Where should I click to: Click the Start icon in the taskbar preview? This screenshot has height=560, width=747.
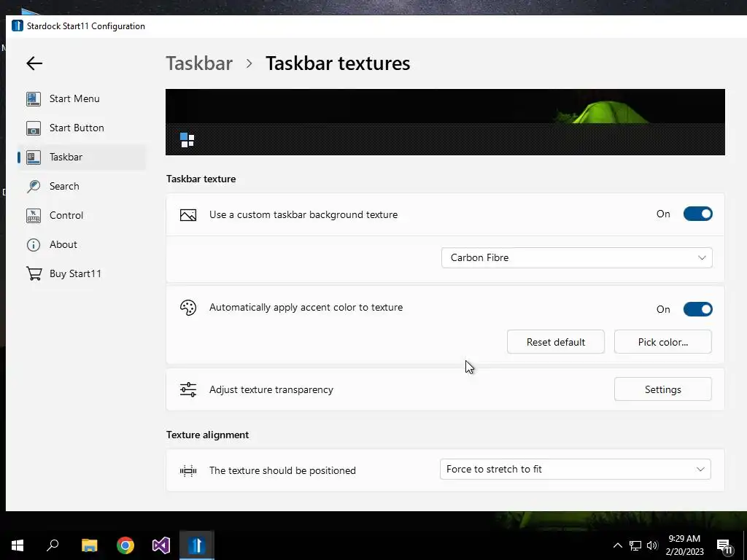[x=187, y=140]
